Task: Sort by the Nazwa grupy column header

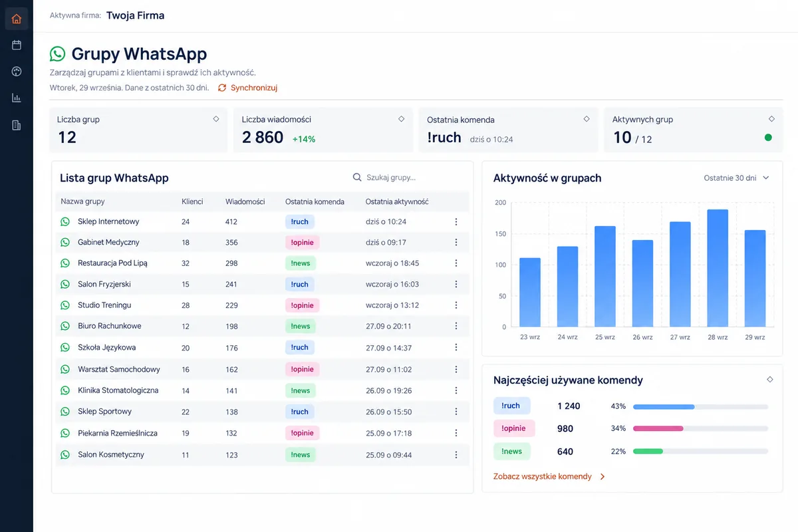Action: pos(82,201)
